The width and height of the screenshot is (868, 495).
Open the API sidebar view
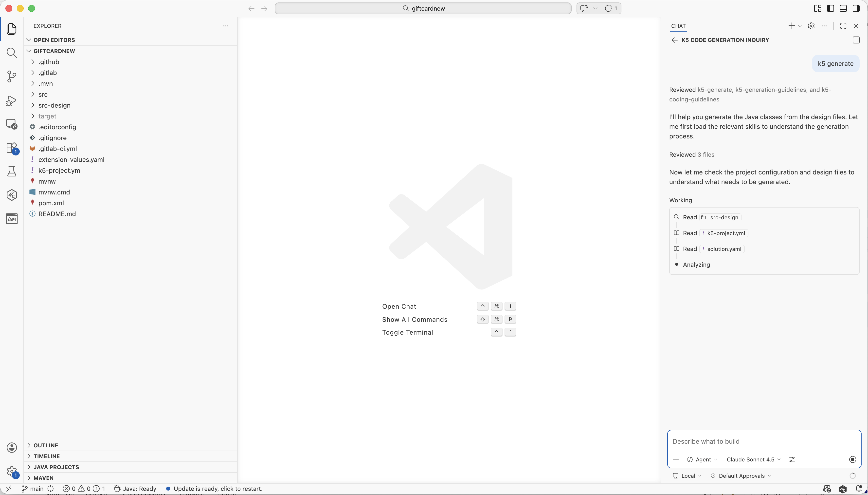pyautogui.click(x=12, y=219)
